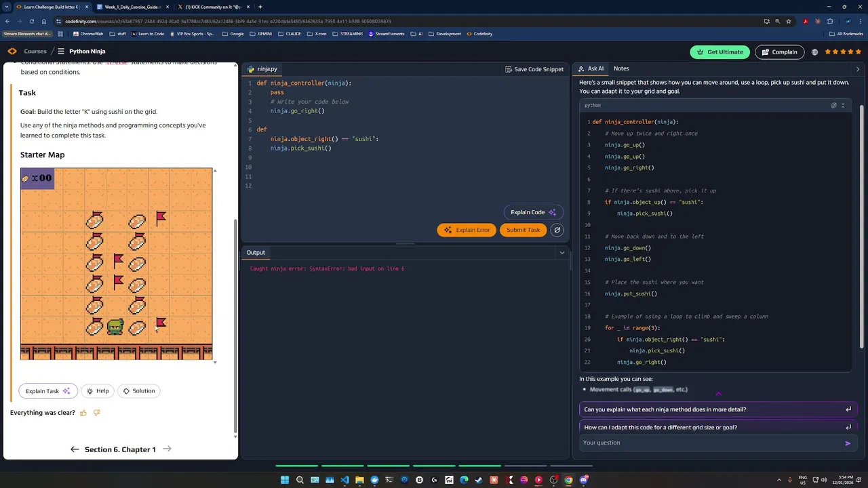Click the Solution button
The width and height of the screenshot is (868, 488).
tap(138, 391)
